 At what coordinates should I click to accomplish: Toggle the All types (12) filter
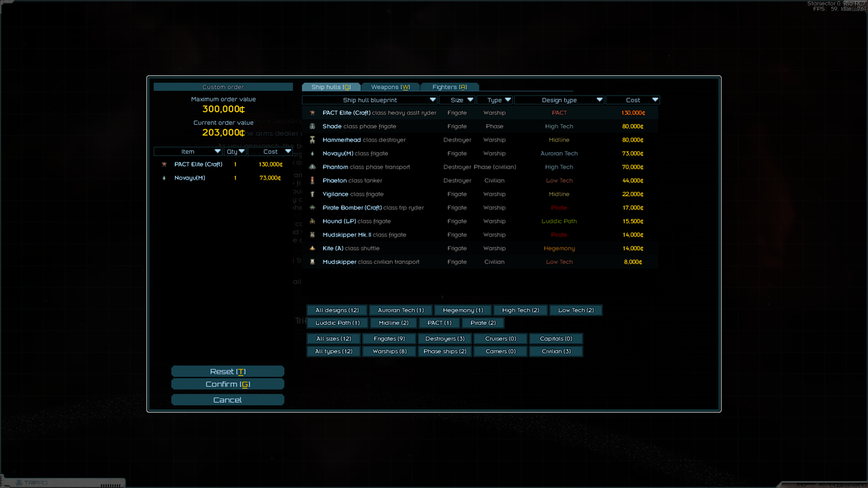(334, 351)
